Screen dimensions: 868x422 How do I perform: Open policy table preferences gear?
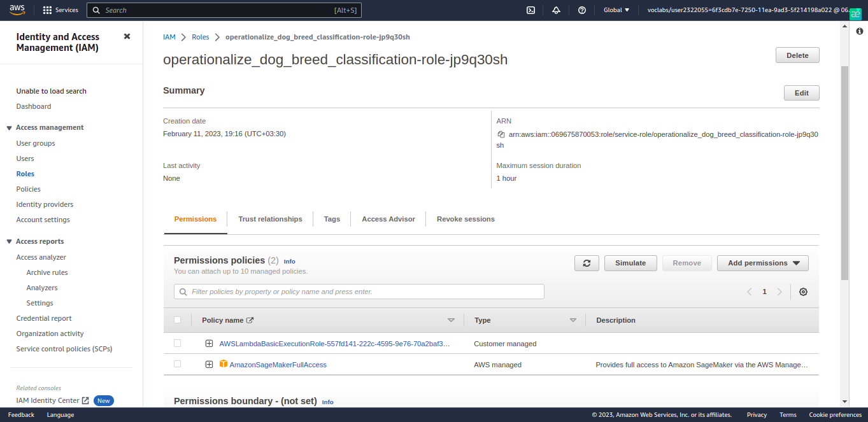click(803, 292)
